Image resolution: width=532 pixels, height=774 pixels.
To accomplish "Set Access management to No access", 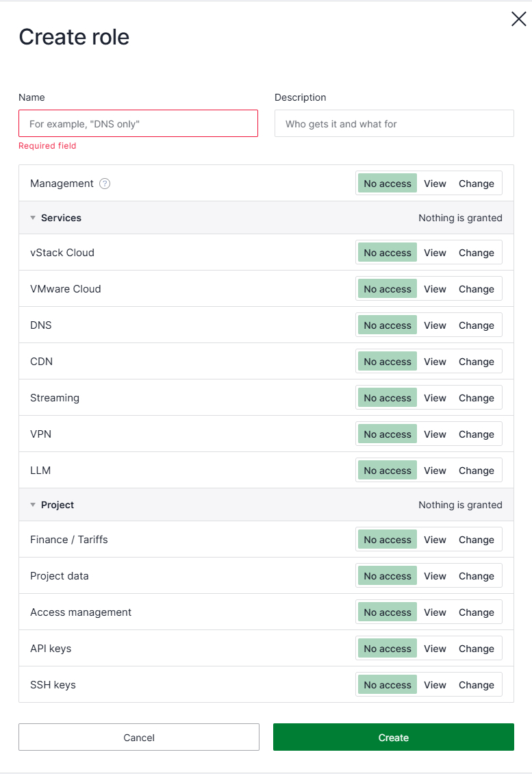I will click(388, 612).
